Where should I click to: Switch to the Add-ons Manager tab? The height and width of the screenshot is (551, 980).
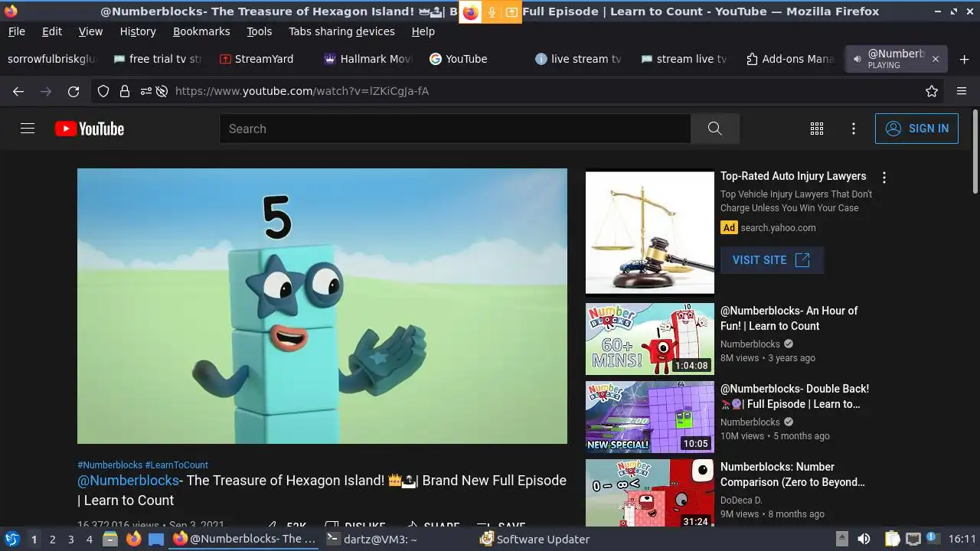click(790, 59)
